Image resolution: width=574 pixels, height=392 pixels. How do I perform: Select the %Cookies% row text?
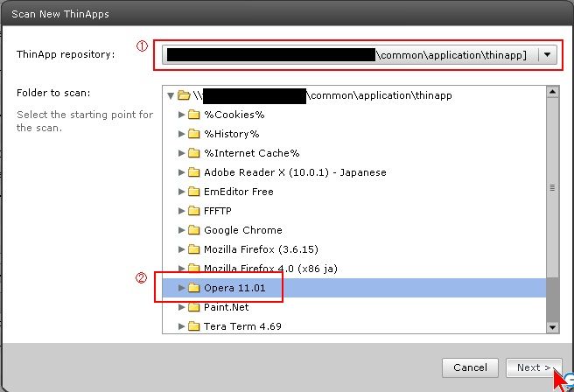(x=234, y=115)
